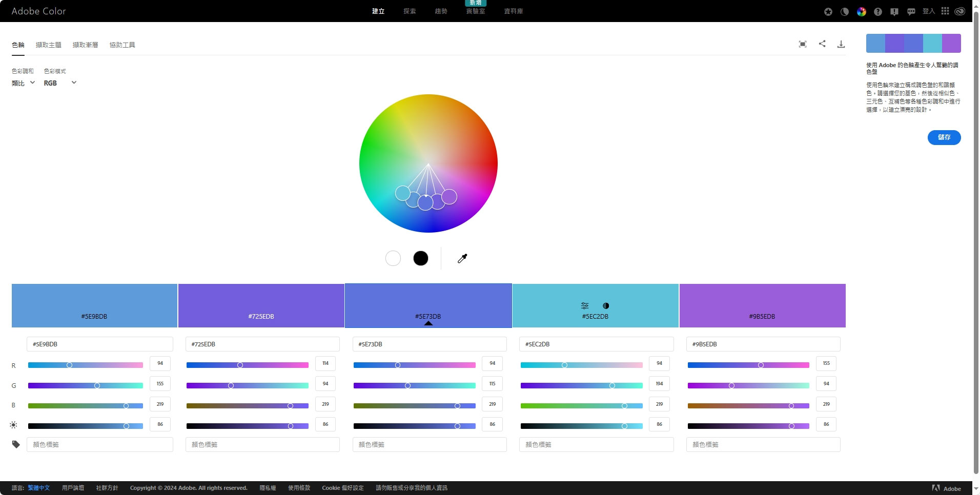Click the star icon in top bar
The width and height of the screenshot is (980, 495).
(828, 11)
